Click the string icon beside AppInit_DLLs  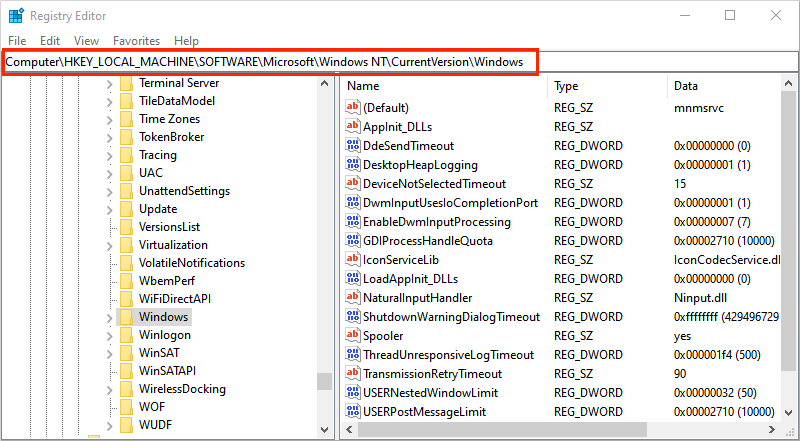[353, 126]
